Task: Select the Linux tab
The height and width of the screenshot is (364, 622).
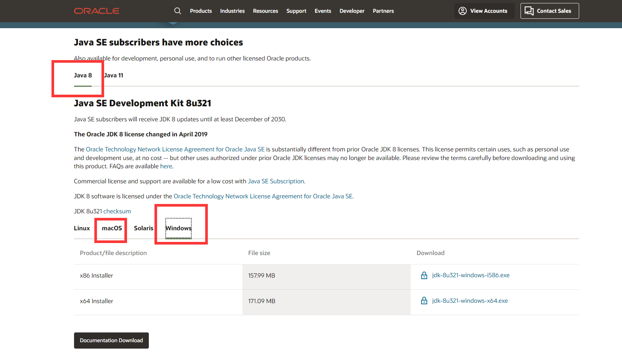Action: 82,228
